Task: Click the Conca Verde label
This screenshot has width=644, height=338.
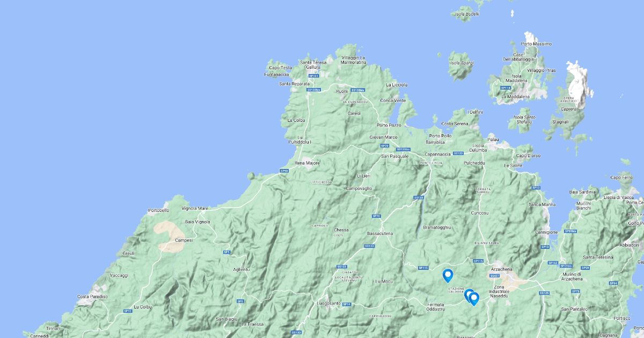Action: click(x=393, y=101)
